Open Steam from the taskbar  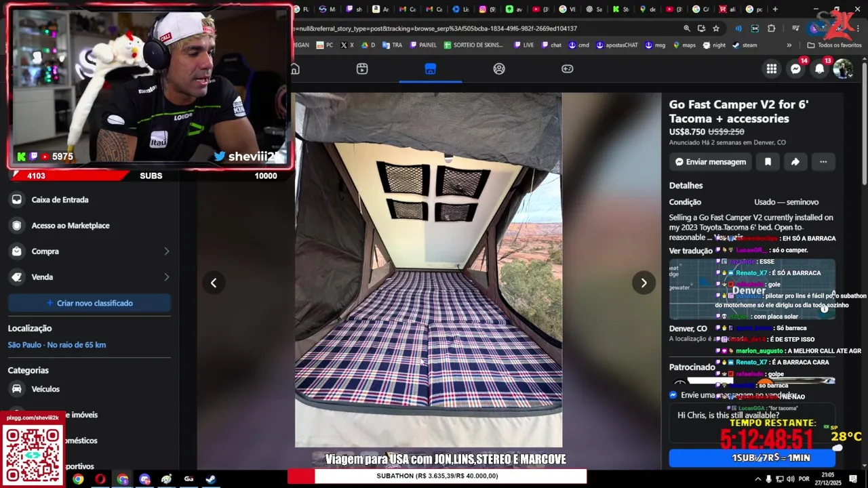tap(211, 479)
